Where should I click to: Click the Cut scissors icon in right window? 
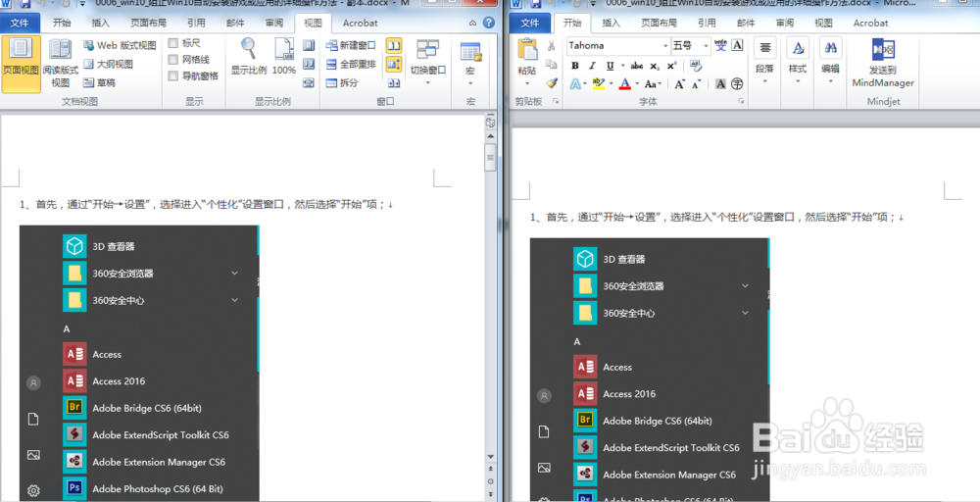(551, 46)
